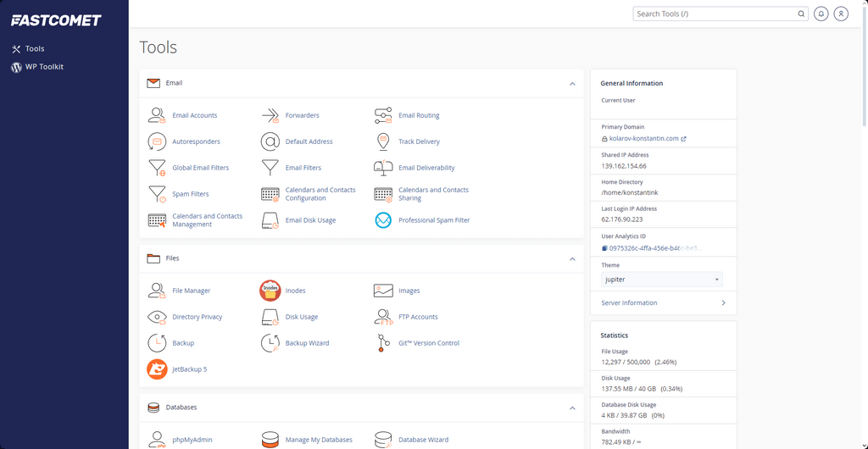The image size is (868, 449).
Task: Open the Theme jupiter dropdown
Action: [662, 280]
